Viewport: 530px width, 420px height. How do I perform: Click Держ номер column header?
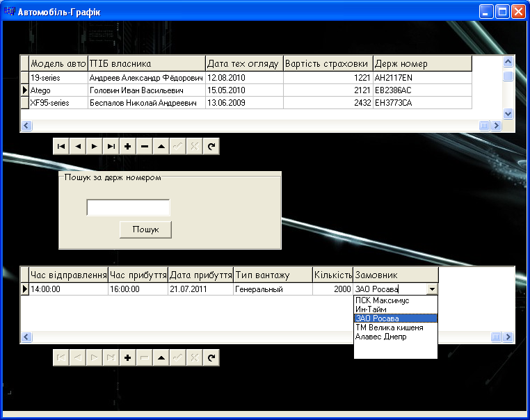pos(422,64)
